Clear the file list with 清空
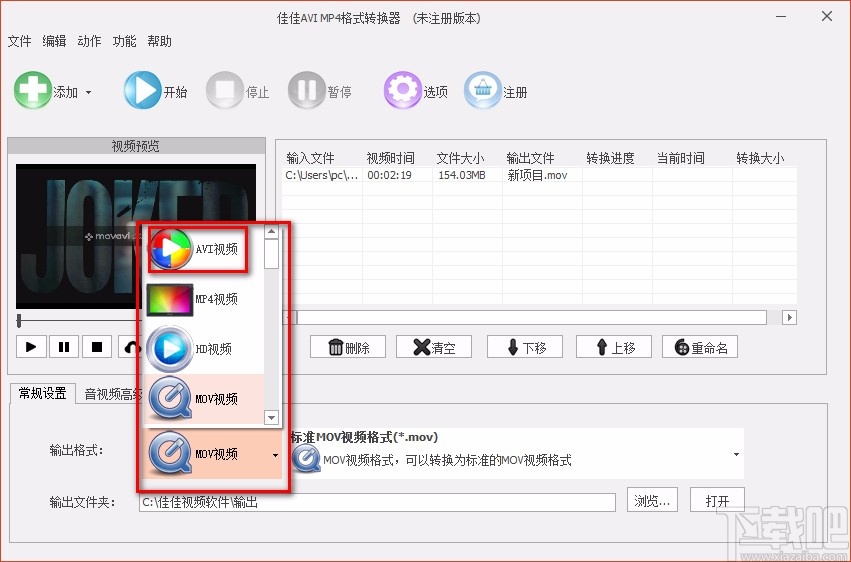This screenshot has height=562, width=851. click(434, 347)
